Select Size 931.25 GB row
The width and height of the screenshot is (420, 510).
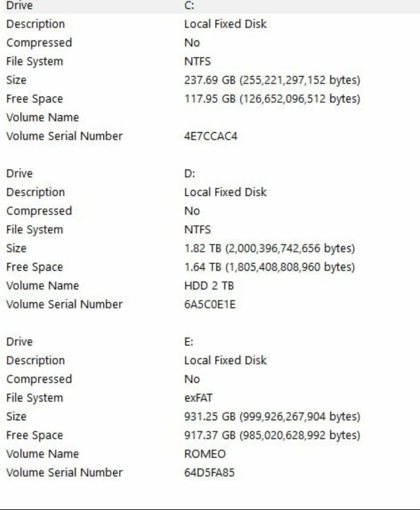click(211, 416)
